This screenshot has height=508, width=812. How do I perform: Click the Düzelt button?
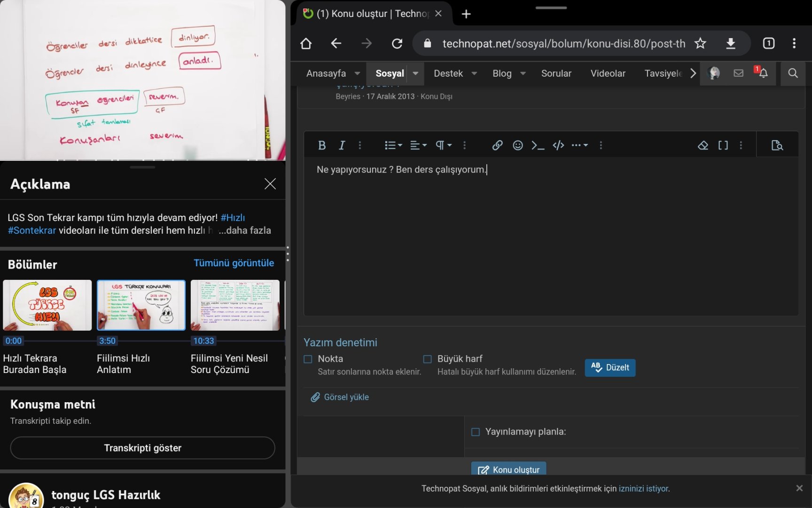pyautogui.click(x=610, y=368)
